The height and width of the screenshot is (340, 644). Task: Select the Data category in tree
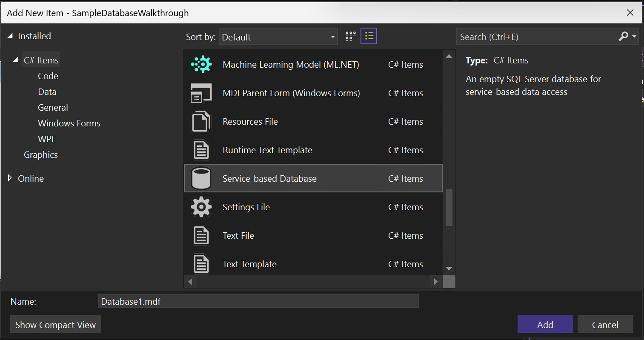(x=47, y=92)
